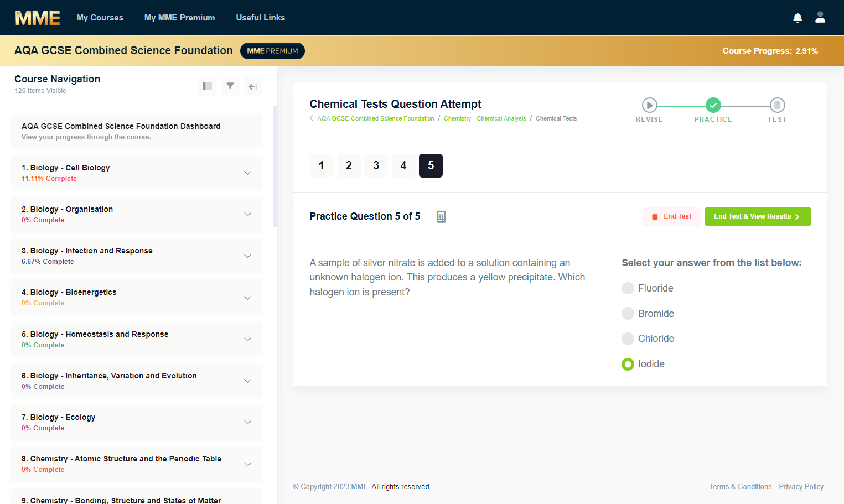
Task: Click the Chemical Tests breadcrumb text
Action: point(556,118)
